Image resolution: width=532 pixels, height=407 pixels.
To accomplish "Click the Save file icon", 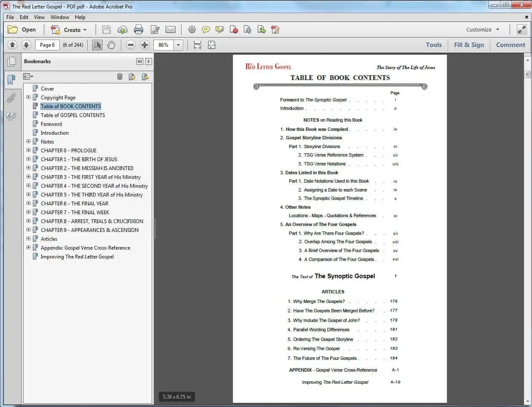I will click(x=107, y=29).
